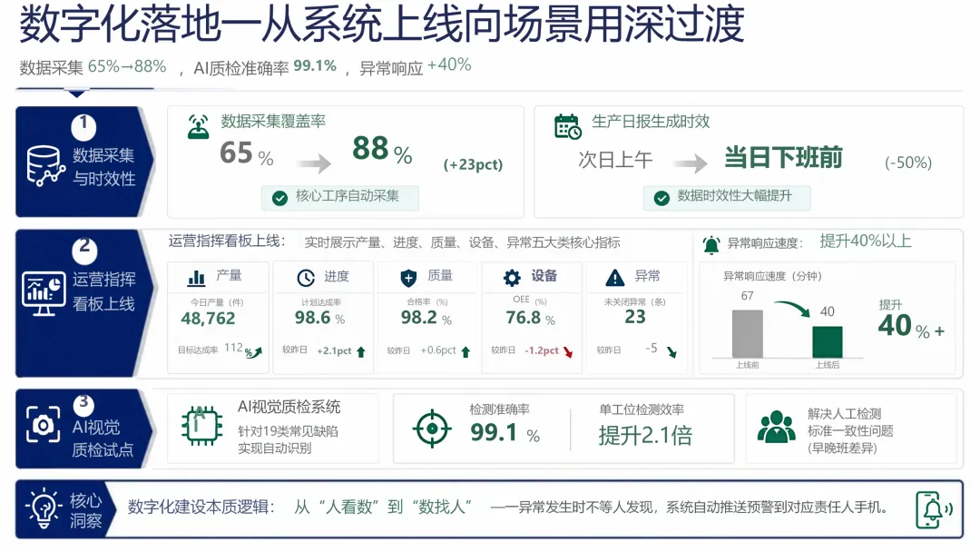Click the 次日上午 text

(x=615, y=160)
